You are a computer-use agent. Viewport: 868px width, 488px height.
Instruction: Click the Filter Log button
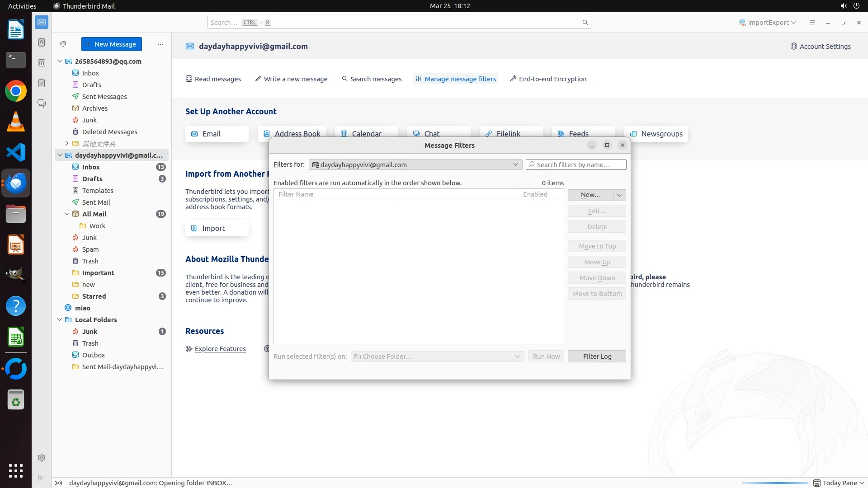pos(597,357)
